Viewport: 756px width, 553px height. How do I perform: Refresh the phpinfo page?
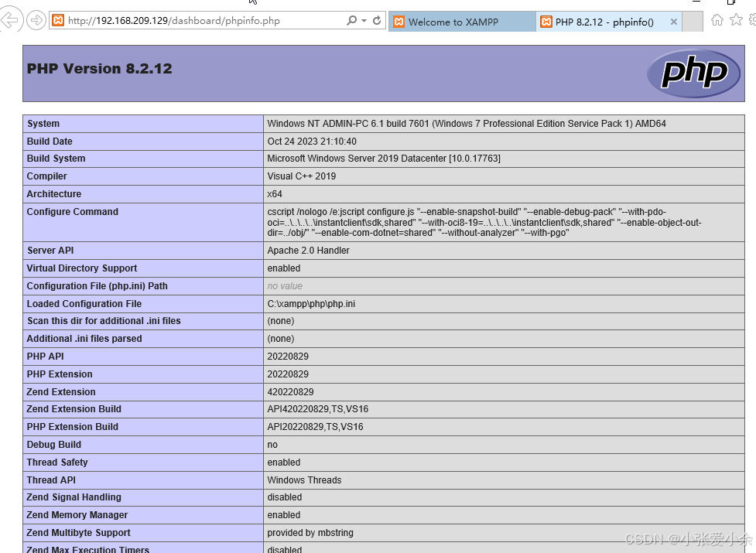(x=377, y=20)
